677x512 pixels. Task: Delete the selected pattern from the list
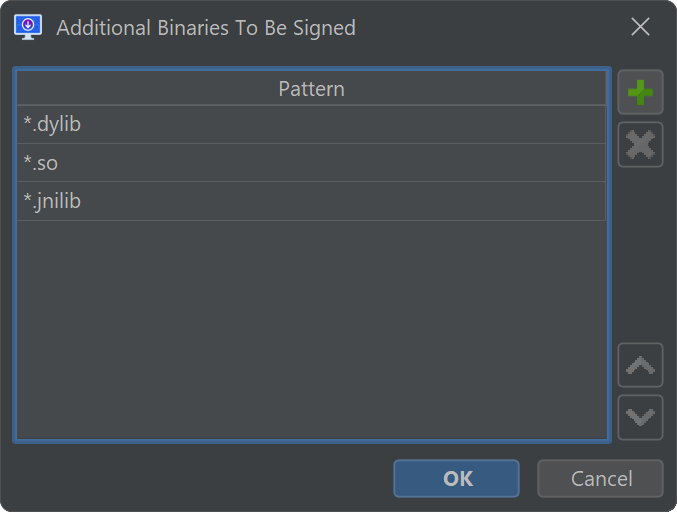pyautogui.click(x=640, y=145)
